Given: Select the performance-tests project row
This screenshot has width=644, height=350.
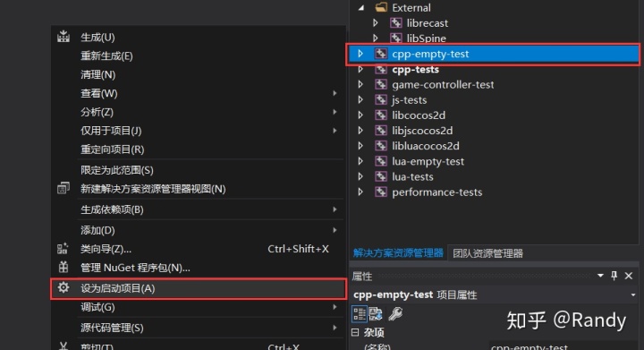Looking at the screenshot, I should (x=494, y=192).
